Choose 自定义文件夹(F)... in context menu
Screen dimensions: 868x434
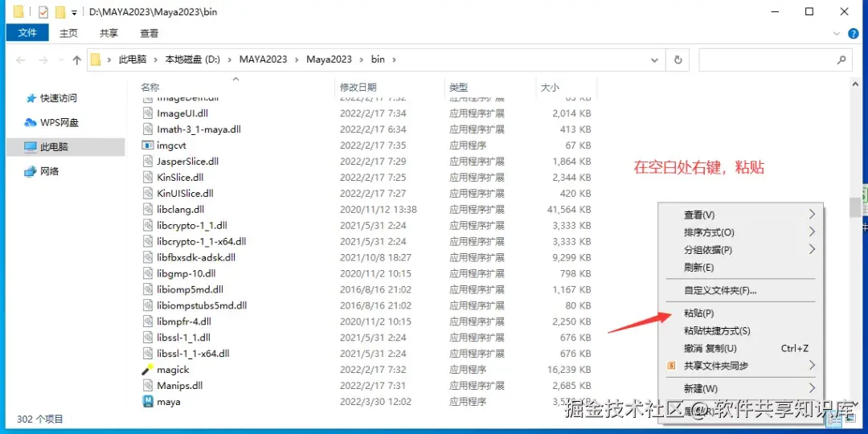740,290
